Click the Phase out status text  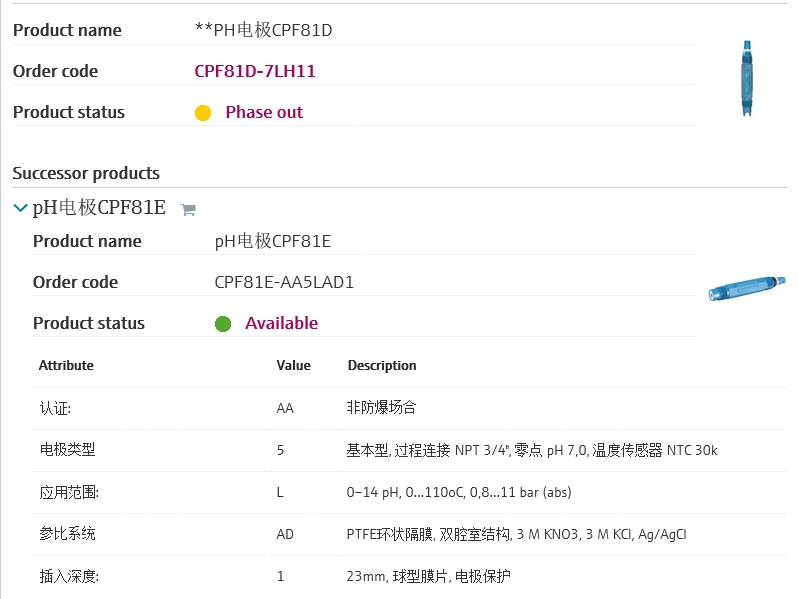click(x=264, y=112)
